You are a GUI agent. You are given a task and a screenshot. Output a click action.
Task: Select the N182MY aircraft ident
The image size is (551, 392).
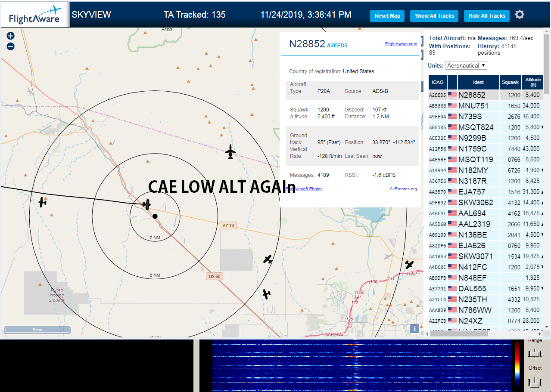(473, 170)
